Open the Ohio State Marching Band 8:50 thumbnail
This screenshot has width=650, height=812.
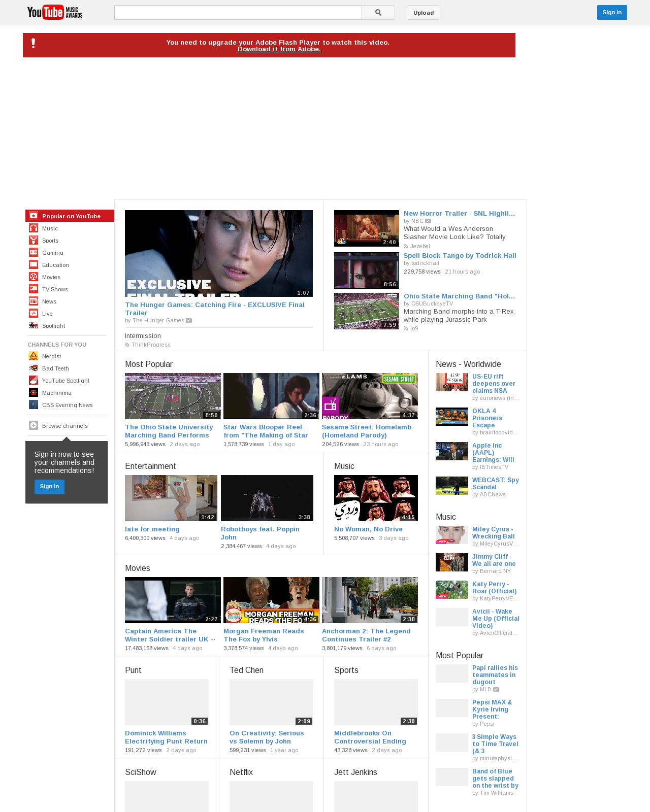click(x=173, y=396)
